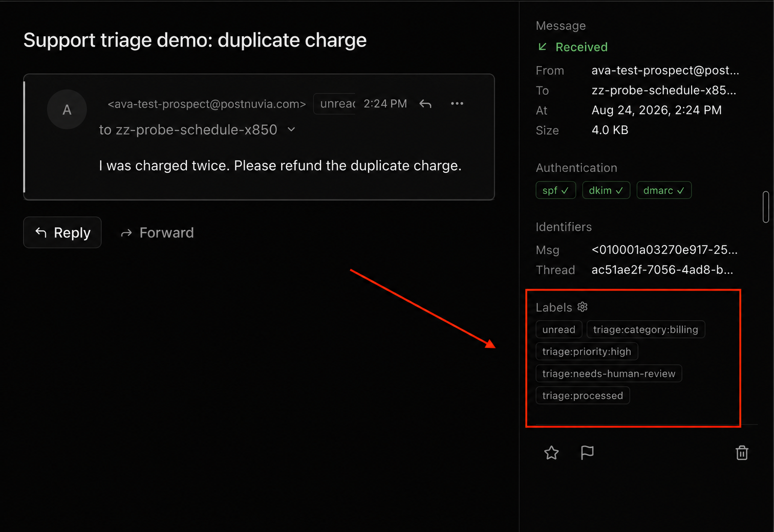The width and height of the screenshot is (774, 532).
Task: Select the triage:needs-human-review label
Action: coord(609,373)
